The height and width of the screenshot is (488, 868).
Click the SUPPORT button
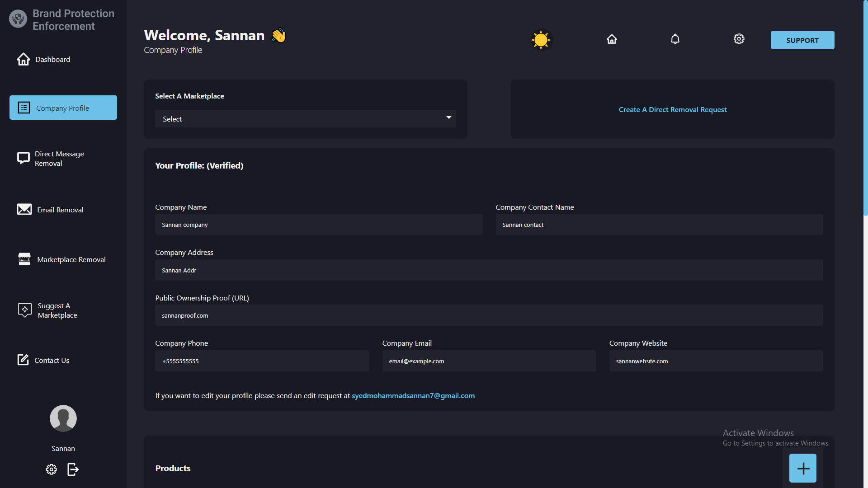coord(802,40)
